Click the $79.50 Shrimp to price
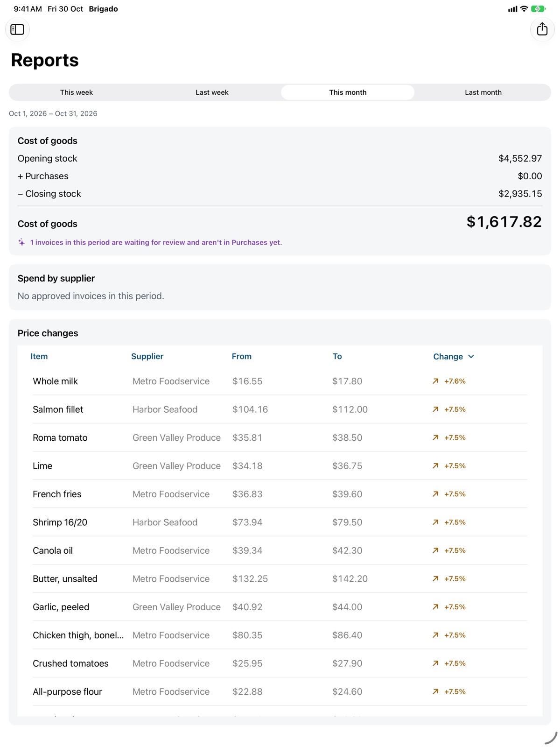The height and width of the screenshot is (747, 560). click(x=347, y=522)
